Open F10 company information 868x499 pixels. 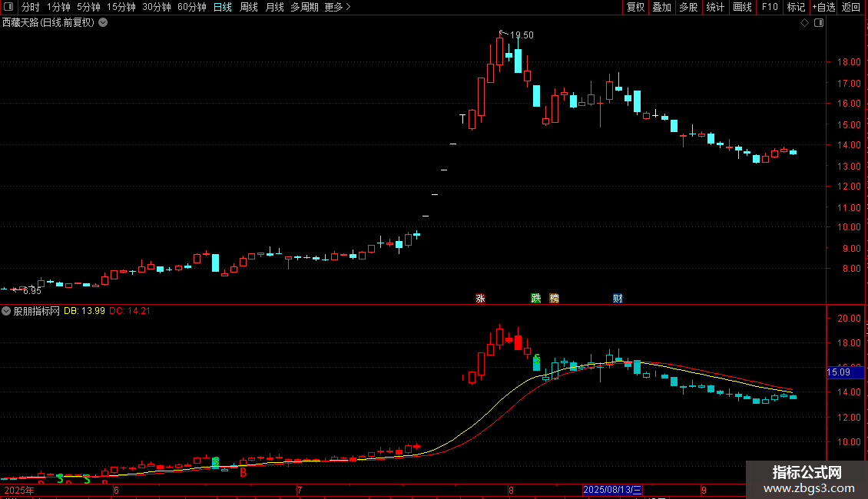pos(770,7)
